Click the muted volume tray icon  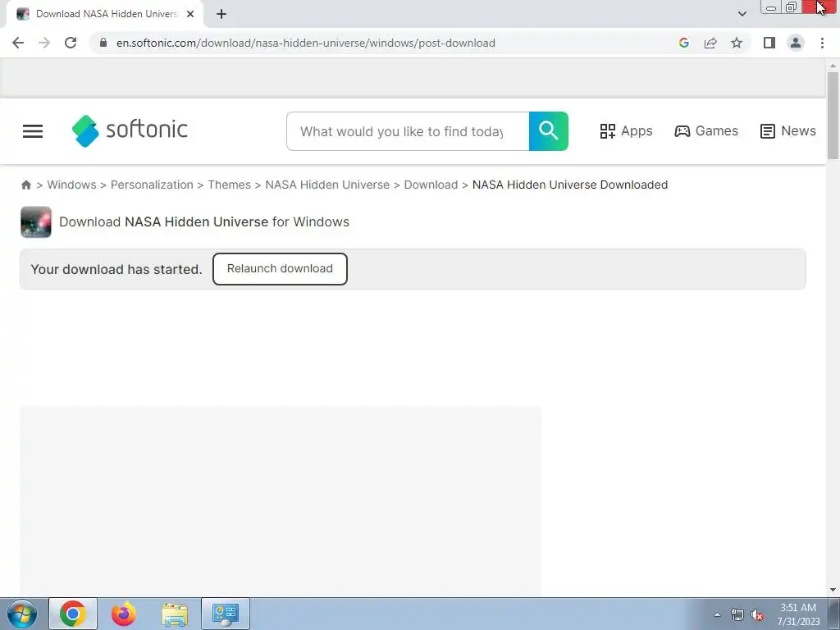click(x=757, y=615)
